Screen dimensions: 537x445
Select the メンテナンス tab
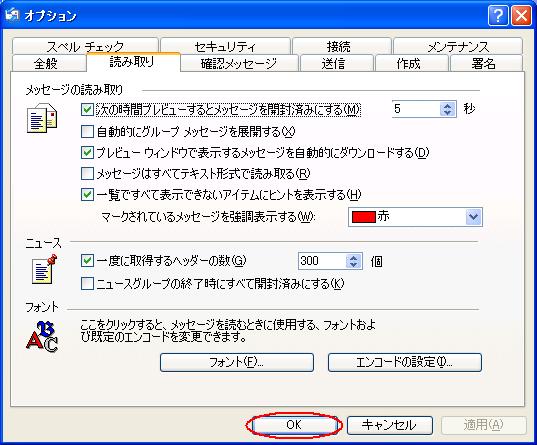coord(458,46)
